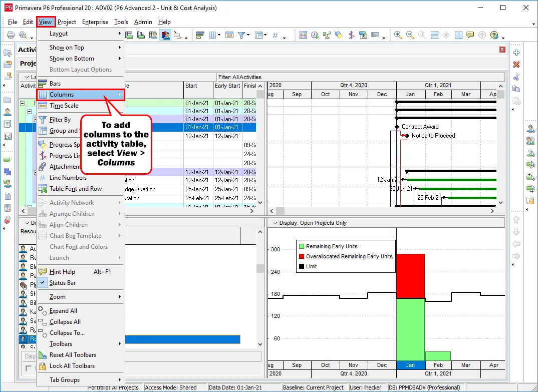Click the Zoom Out magnifier icon
The height and width of the screenshot is (392, 538).
click(410, 35)
